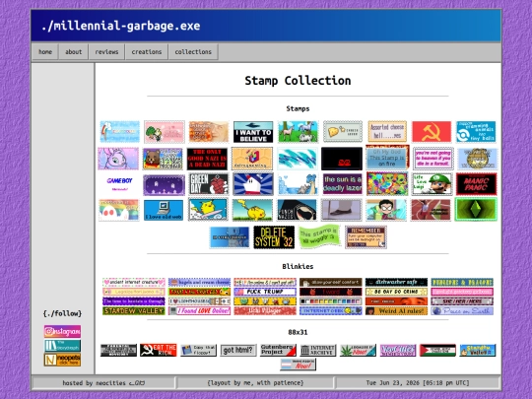Screen dimensions: 532x399
Task: Click the '{./follow}' sidebar label
Action: click(62, 313)
